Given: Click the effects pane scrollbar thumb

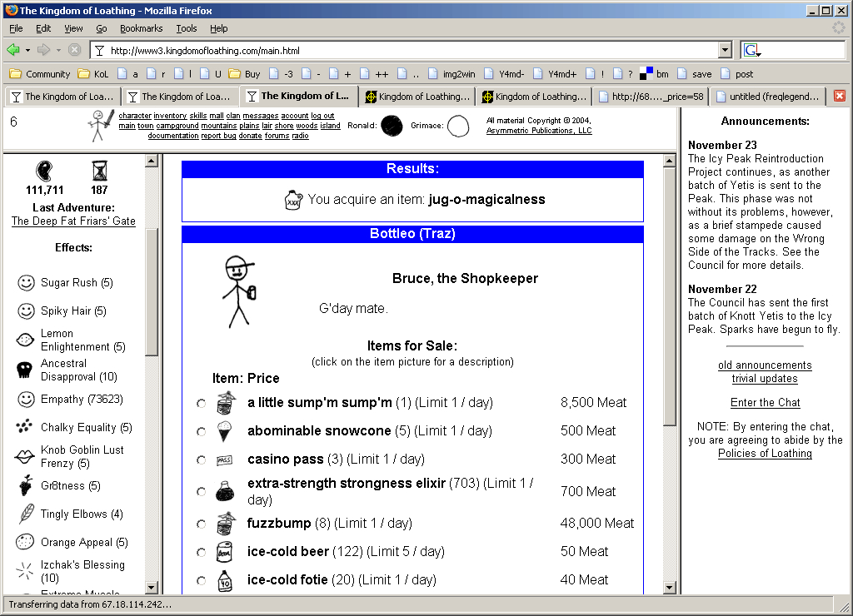Looking at the screenshot, I should click(x=152, y=292).
